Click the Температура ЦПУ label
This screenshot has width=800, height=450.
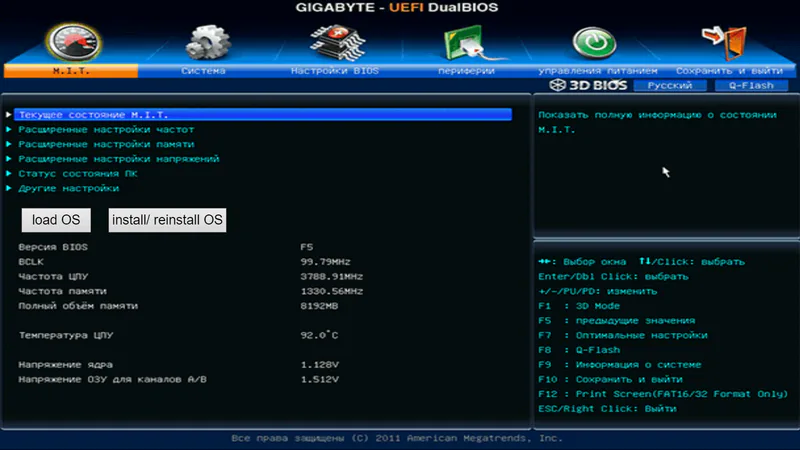click(66, 335)
